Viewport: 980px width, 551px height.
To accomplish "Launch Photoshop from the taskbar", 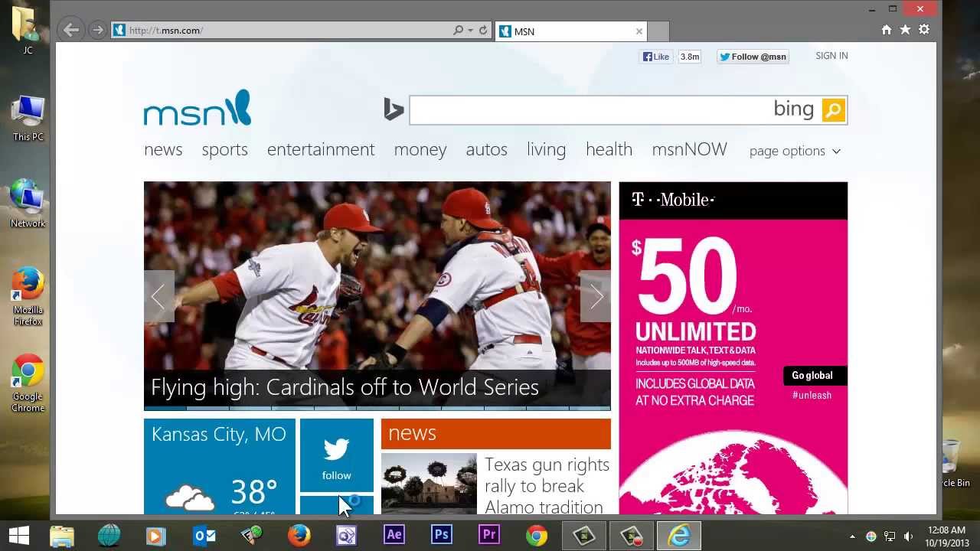I will tap(442, 535).
